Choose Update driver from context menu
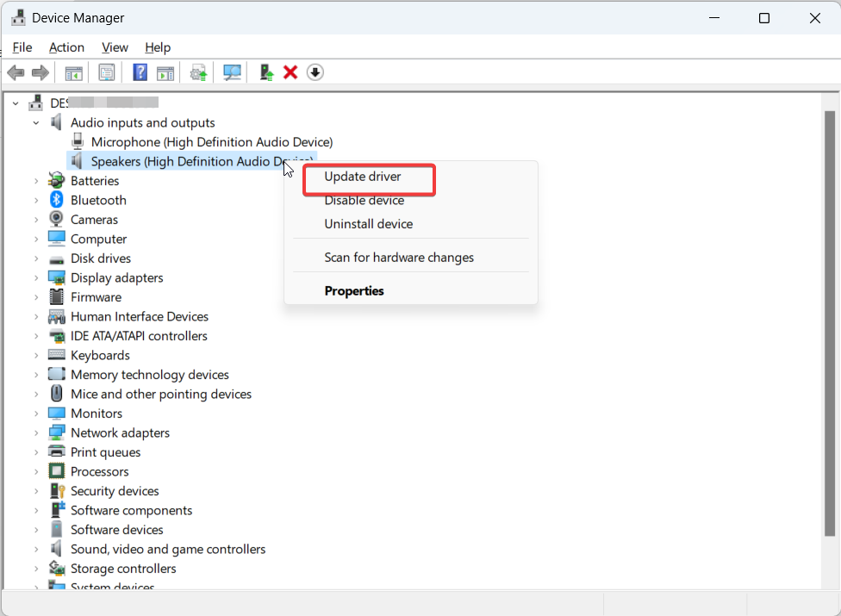The width and height of the screenshot is (841, 616). (x=363, y=177)
